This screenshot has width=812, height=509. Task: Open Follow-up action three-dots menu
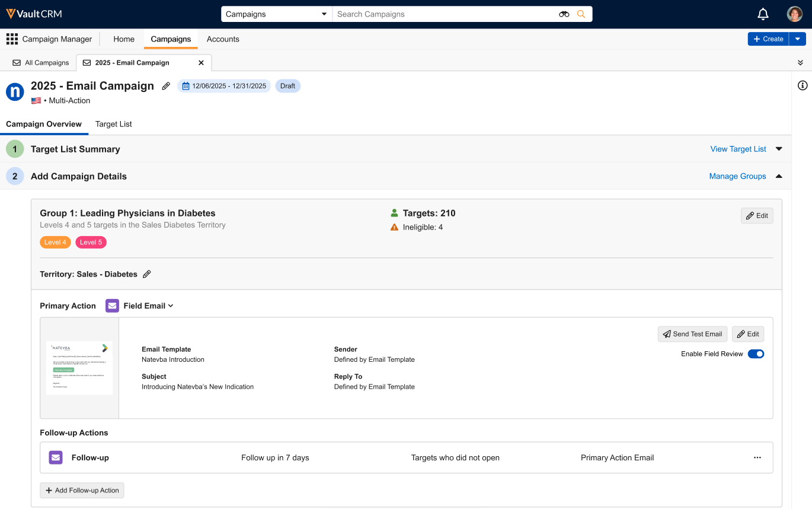(757, 457)
